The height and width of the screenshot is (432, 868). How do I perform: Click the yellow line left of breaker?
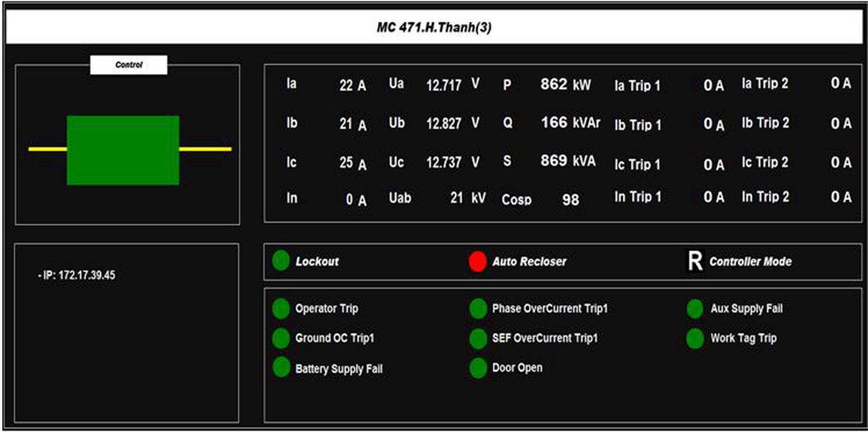48,149
